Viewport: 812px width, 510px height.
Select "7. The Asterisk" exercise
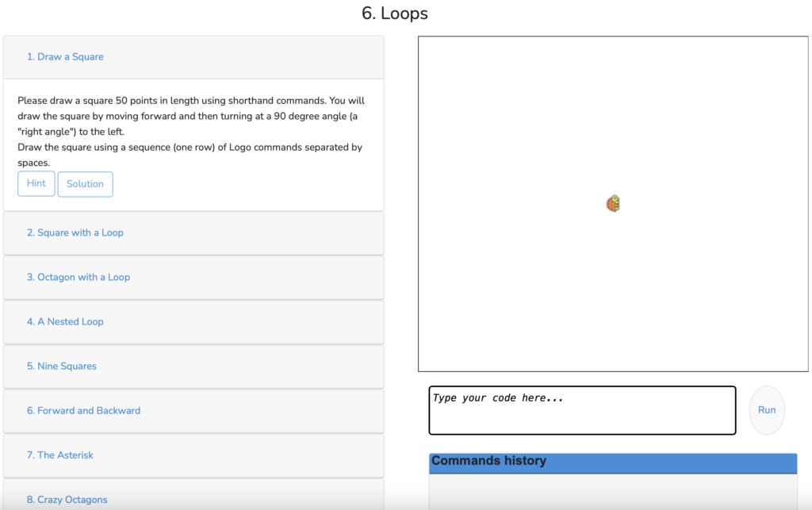[59, 455]
